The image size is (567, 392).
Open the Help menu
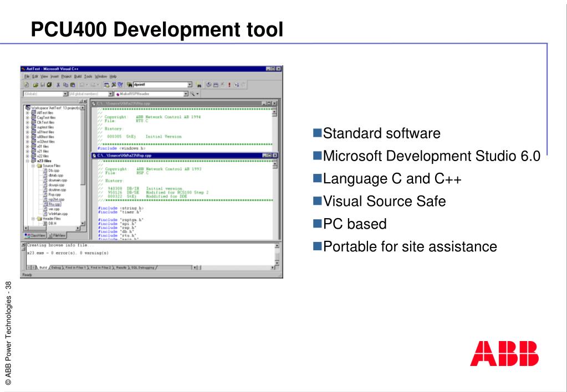113,76
